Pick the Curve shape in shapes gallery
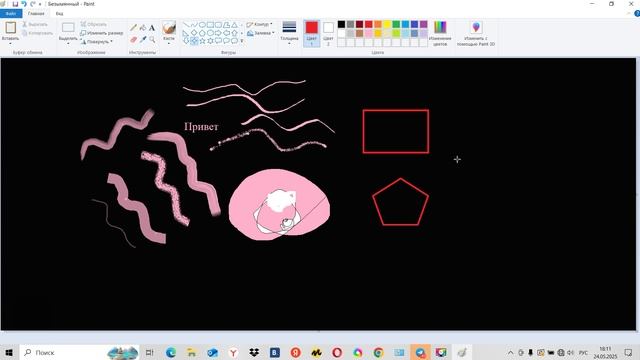Viewport: 640px width, 360px height. (194, 25)
